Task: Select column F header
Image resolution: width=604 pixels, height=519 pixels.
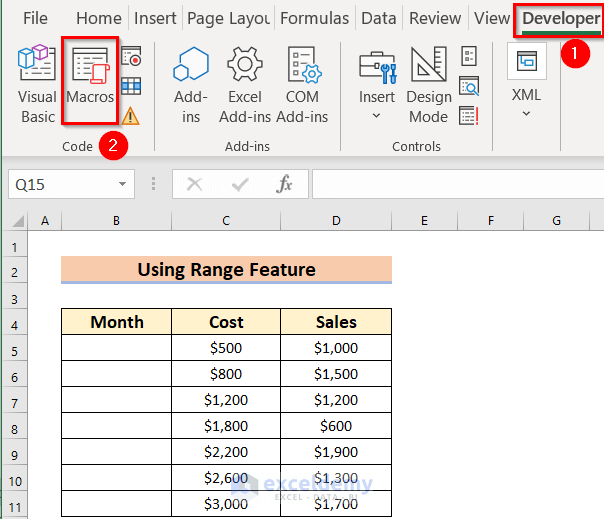Action: click(491, 221)
